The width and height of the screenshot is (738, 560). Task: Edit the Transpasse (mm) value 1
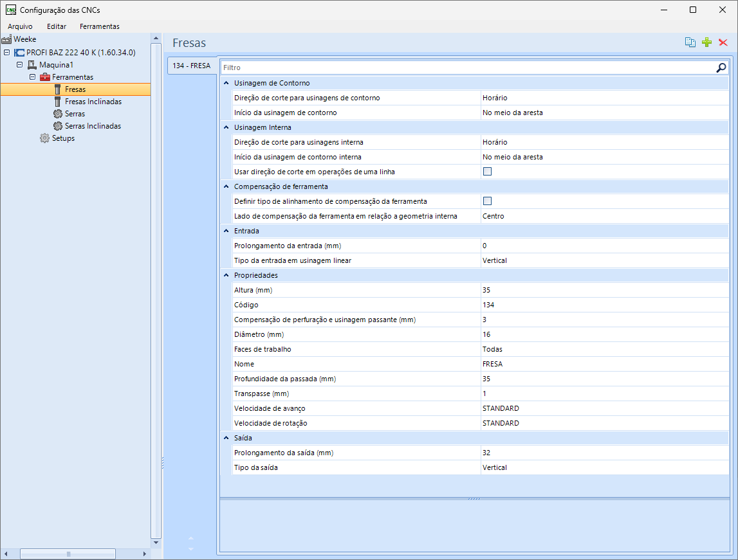pyautogui.click(x=605, y=394)
